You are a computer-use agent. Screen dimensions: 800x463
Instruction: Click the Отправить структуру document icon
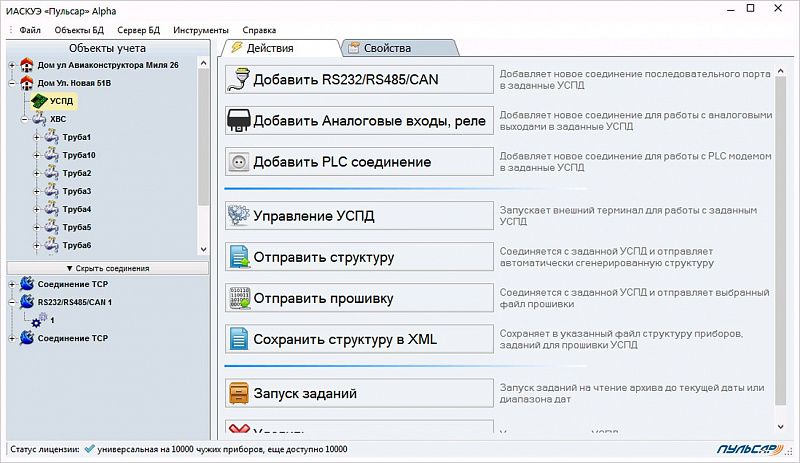coord(239,257)
